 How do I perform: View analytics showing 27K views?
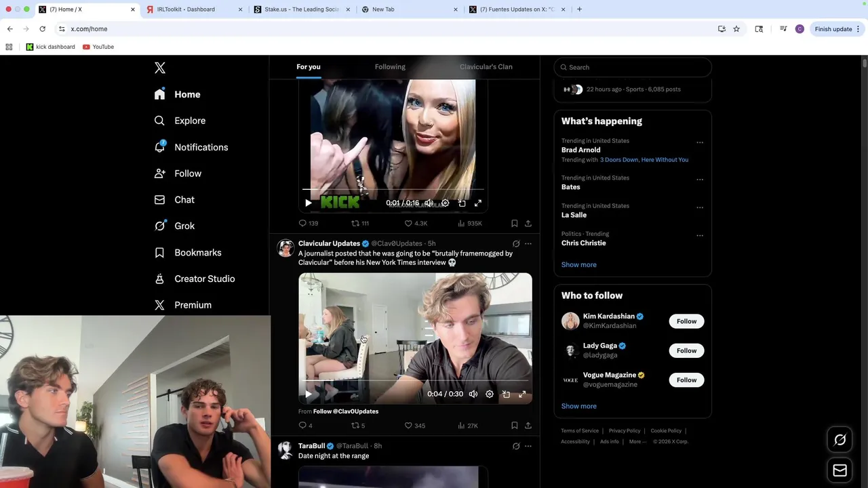pos(468,426)
